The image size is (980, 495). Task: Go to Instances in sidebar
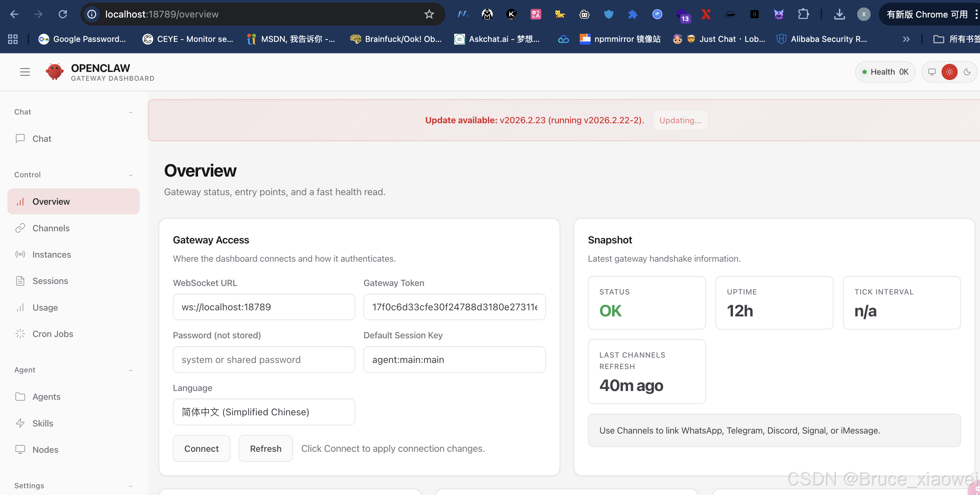51,254
